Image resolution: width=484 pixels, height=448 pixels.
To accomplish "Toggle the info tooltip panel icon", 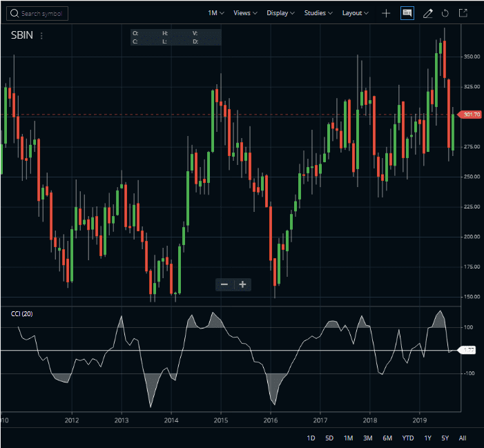I will (407, 13).
